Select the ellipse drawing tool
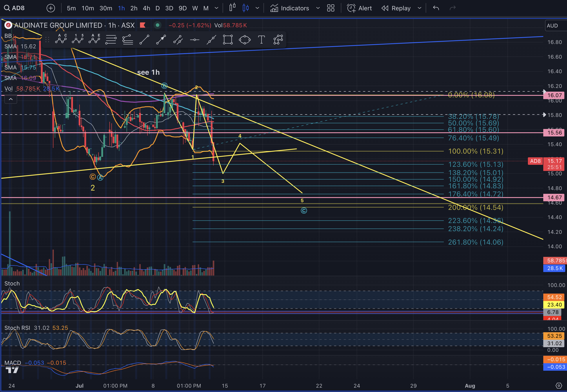This screenshot has height=392, width=567. pos(245,40)
